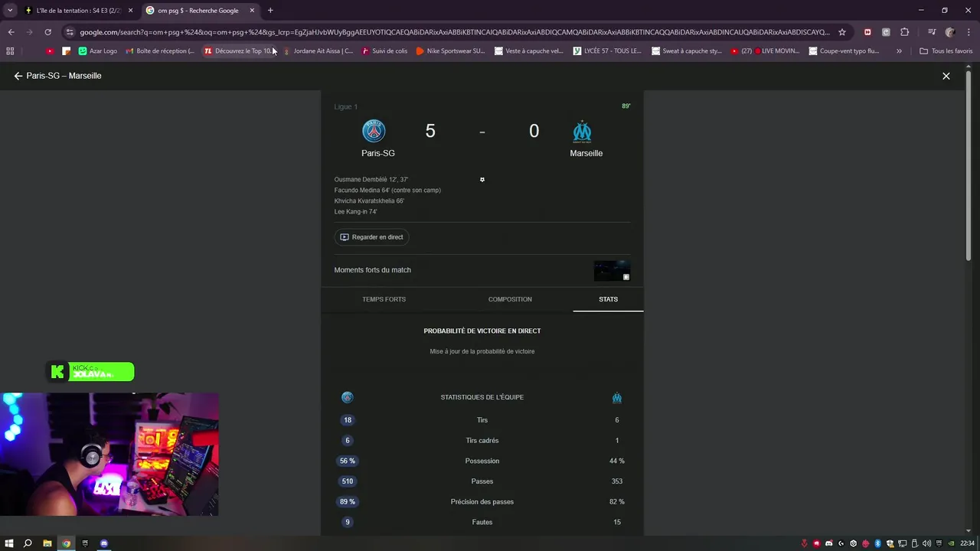The height and width of the screenshot is (551, 980).
Task: Open the LIVE MOVIN bookmark
Action: coord(765,51)
